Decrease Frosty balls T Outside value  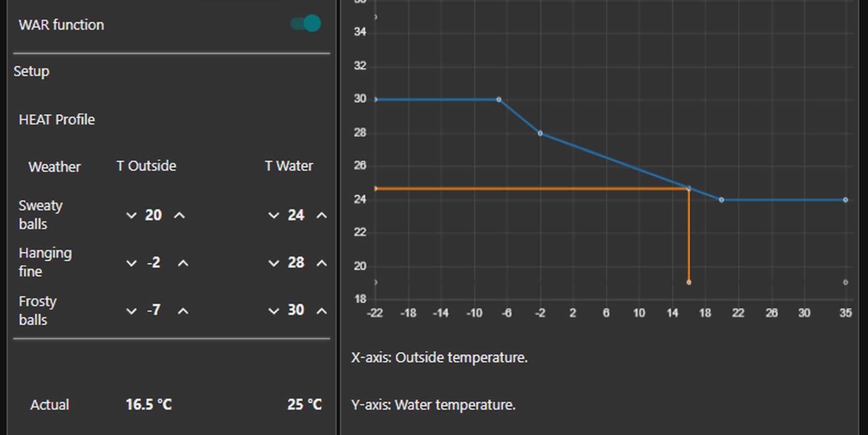click(x=131, y=311)
